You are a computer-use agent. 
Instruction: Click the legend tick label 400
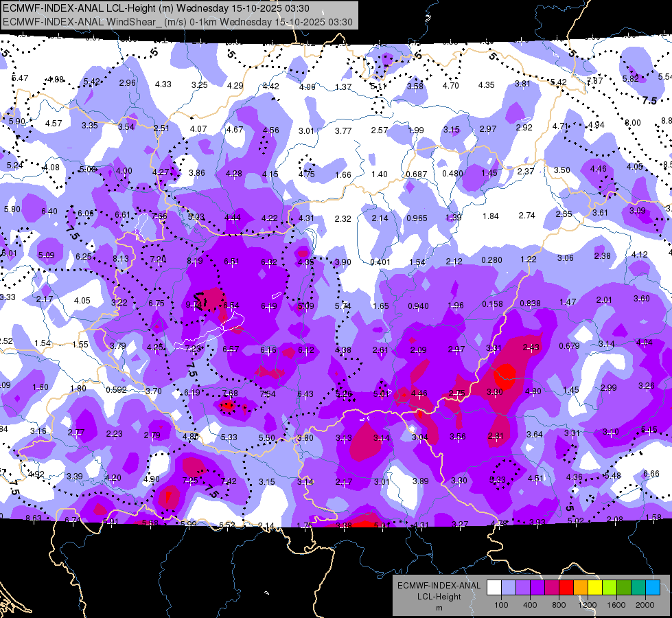coord(530,605)
